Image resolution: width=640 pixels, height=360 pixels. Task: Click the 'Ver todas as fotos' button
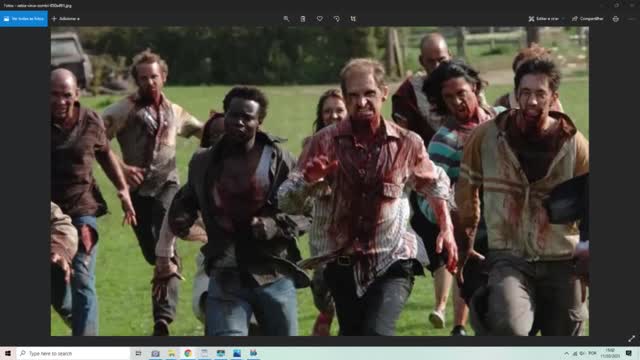point(24,19)
